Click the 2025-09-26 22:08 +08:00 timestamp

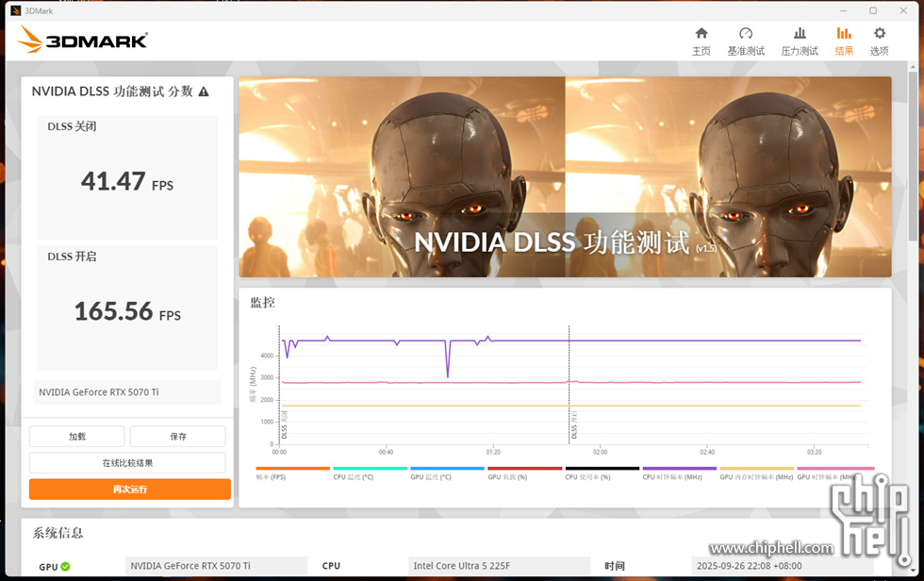(749, 566)
